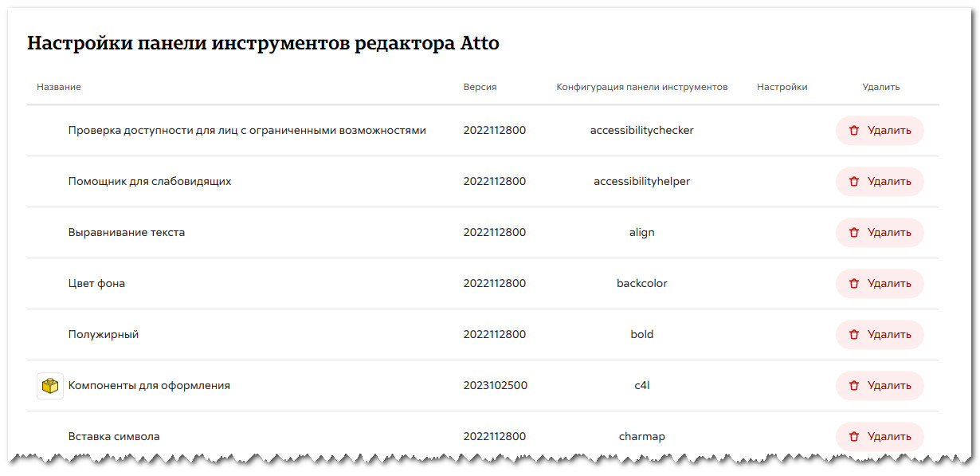
Task: Click the Удалить column header
Action: pyautogui.click(x=881, y=87)
